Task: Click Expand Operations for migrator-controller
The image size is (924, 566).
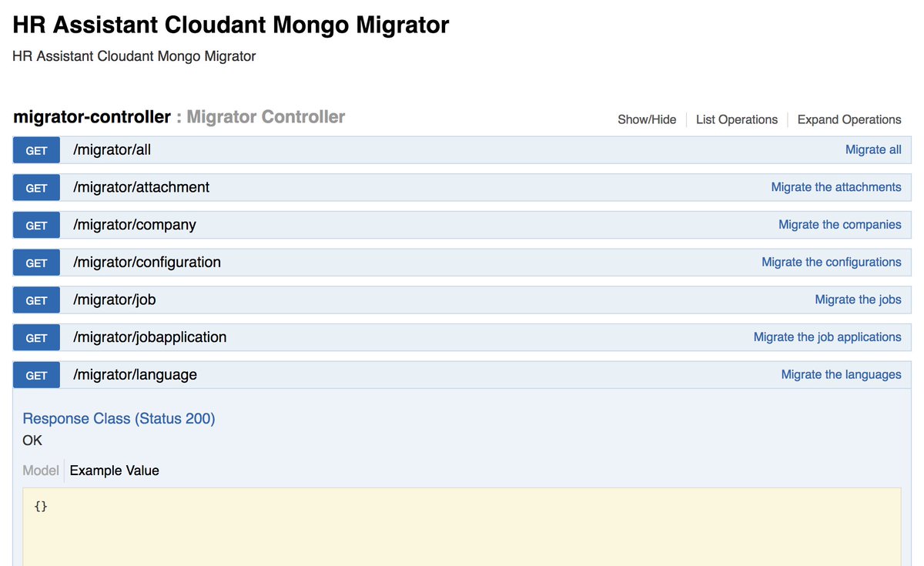Action: click(x=849, y=119)
